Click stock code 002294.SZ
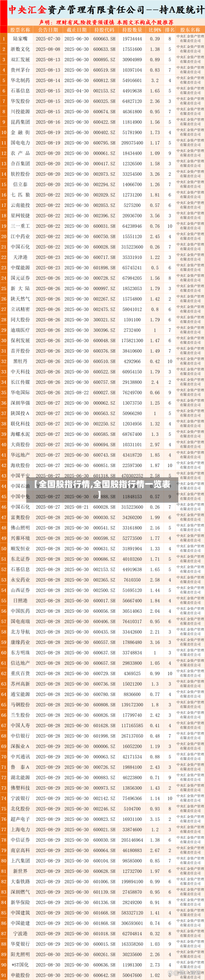 click(104, 185)
